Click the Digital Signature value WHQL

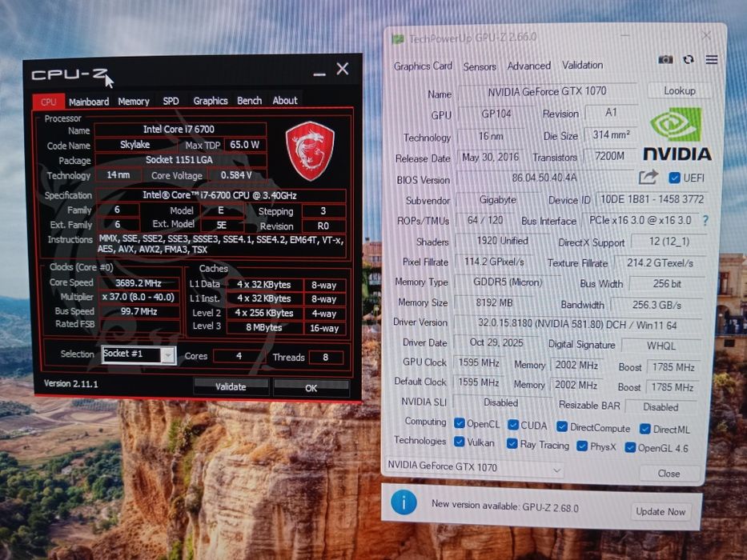[x=661, y=346]
